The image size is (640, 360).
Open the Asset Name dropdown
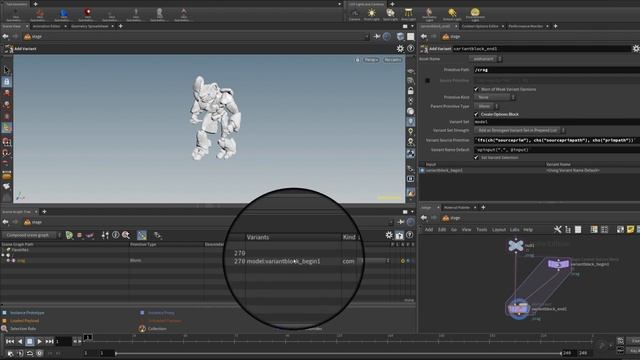(x=485, y=59)
